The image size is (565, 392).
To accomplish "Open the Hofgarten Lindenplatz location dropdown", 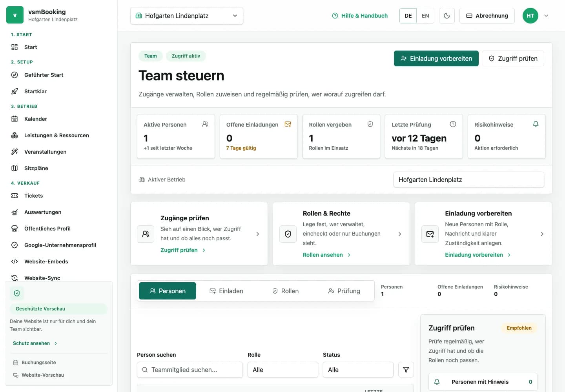I will coord(187,16).
